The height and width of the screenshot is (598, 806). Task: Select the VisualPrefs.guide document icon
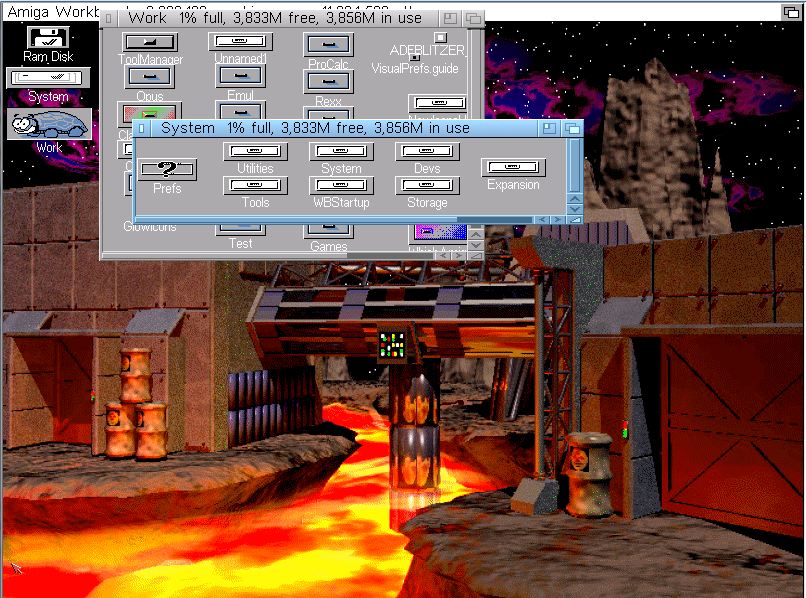point(414,58)
